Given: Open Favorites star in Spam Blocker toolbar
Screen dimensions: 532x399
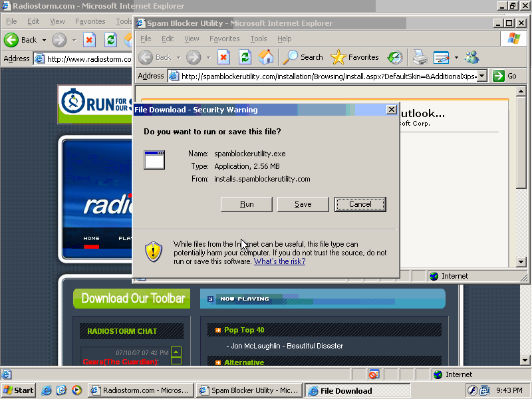Looking at the screenshot, I should pyautogui.click(x=354, y=57).
